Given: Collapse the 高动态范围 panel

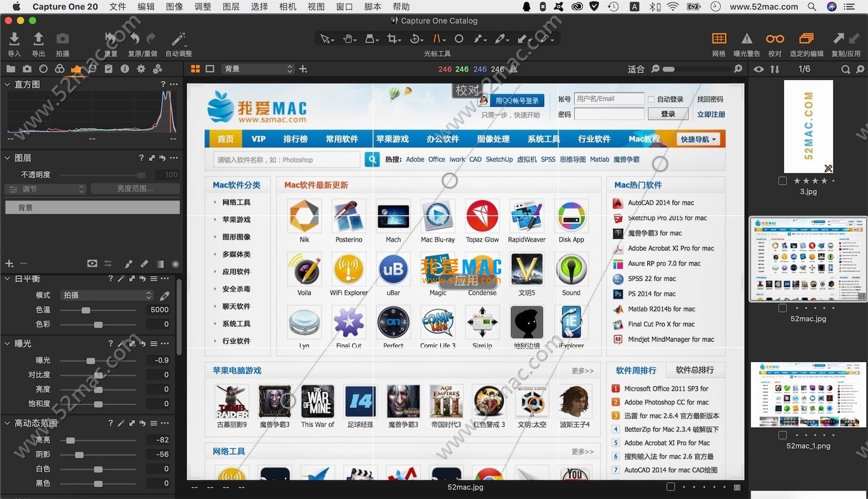Looking at the screenshot, I should [7, 423].
